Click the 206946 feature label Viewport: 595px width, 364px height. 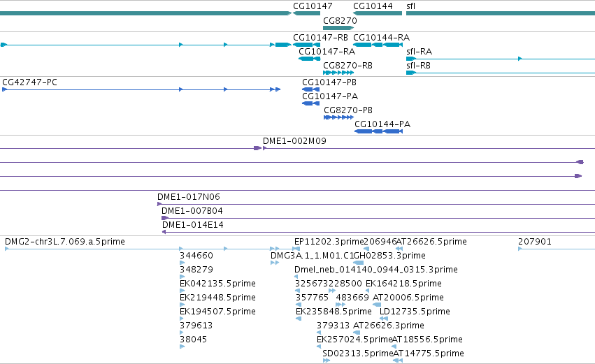(x=380, y=242)
